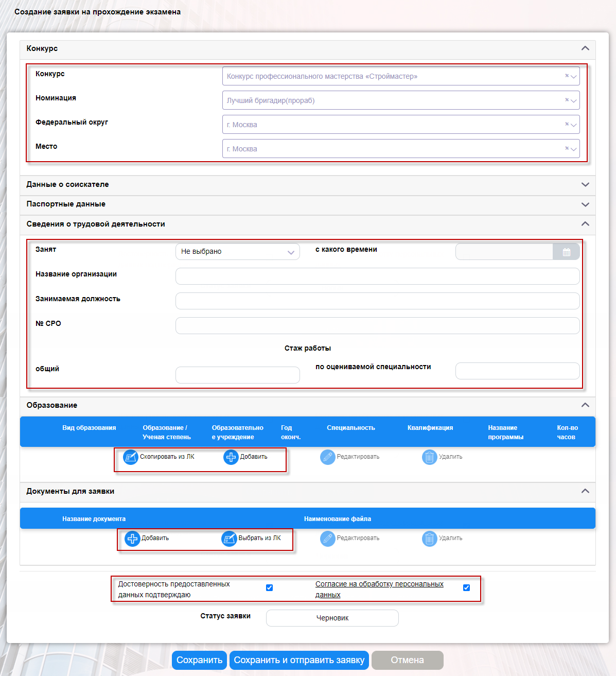Open the Федеральный округ dropdown
616x676 pixels.
[x=574, y=125]
